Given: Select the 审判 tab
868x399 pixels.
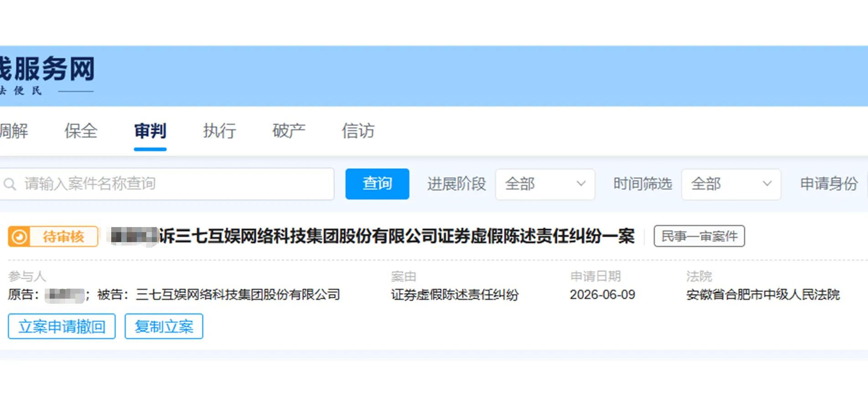Looking at the screenshot, I should pos(150,131).
